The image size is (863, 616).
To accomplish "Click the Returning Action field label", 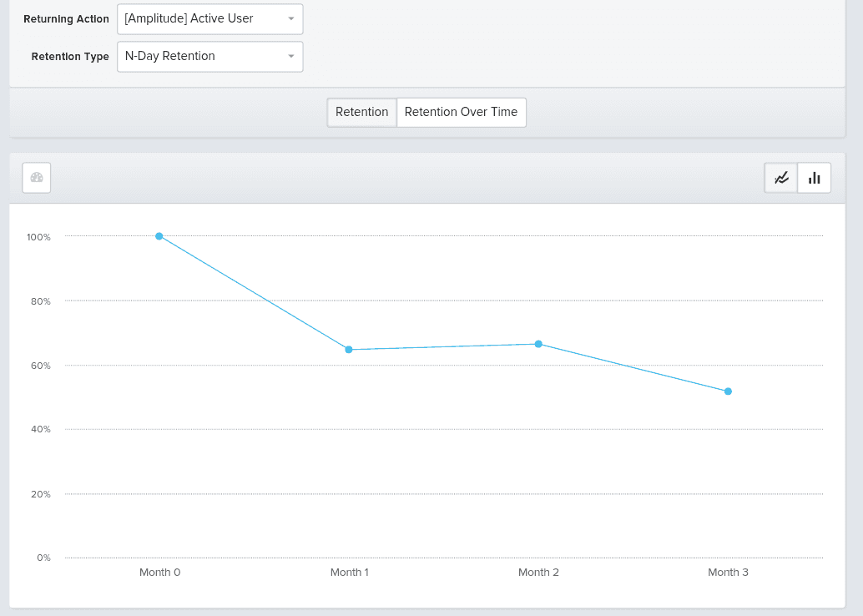I will tap(65, 18).
